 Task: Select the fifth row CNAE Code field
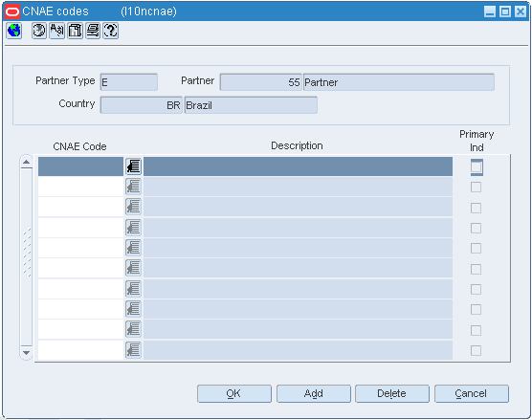pyautogui.click(x=80, y=248)
